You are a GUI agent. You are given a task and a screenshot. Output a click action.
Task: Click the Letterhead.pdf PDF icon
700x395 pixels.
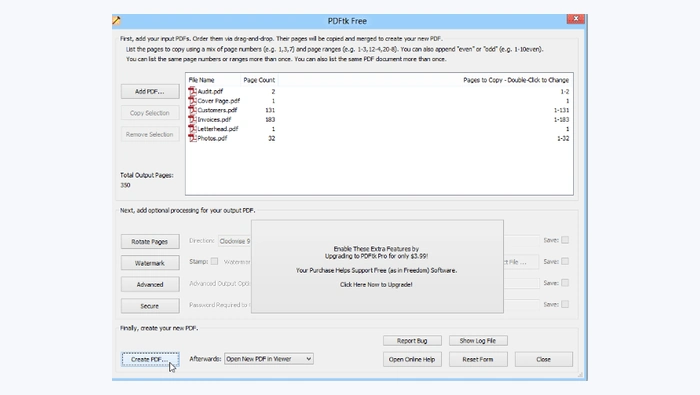[192, 129]
